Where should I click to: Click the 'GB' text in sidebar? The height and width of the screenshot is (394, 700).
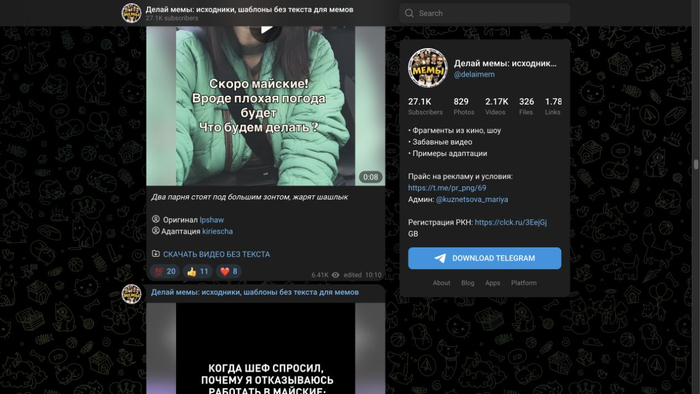[x=413, y=234]
